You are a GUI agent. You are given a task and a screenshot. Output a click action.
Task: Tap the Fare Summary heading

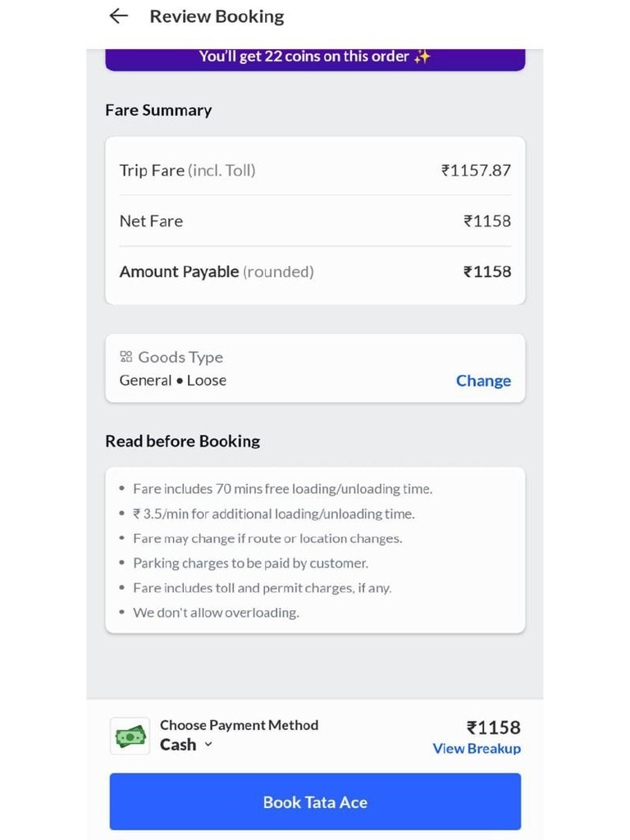pyautogui.click(x=158, y=110)
